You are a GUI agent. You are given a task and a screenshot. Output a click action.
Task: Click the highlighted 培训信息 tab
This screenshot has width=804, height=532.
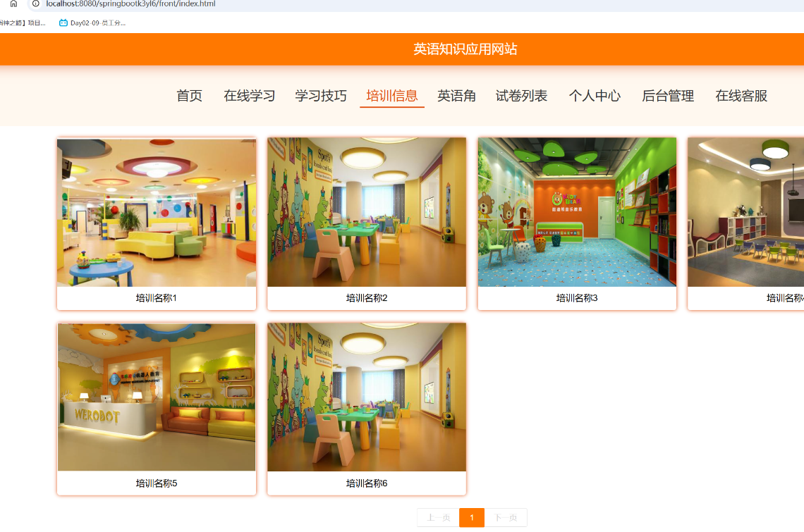tap(392, 95)
